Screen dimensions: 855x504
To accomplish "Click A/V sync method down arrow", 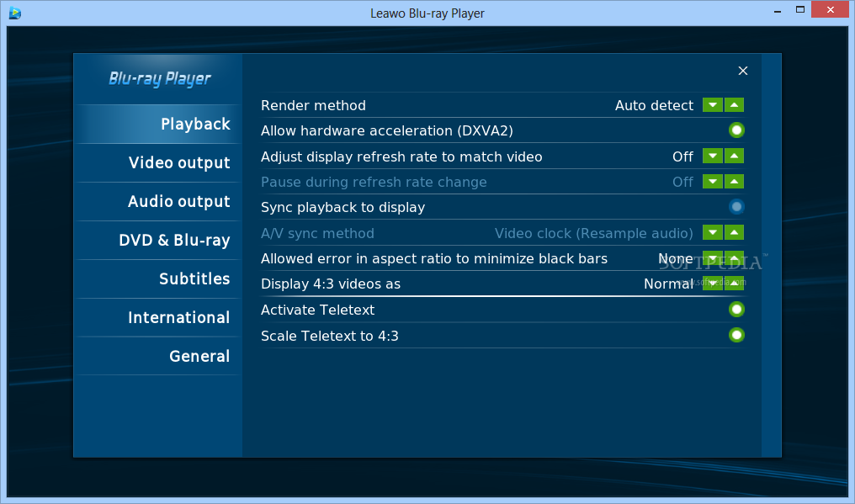I will click(713, 233).
